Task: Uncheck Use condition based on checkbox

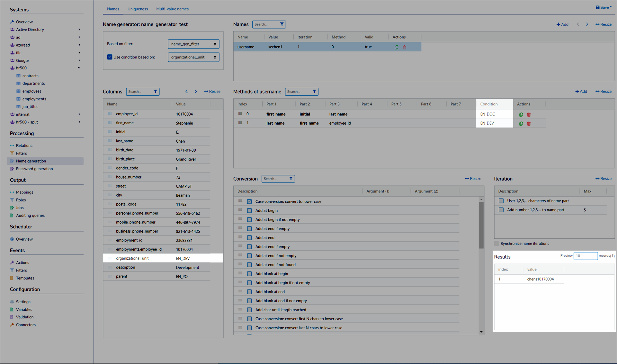Action: click(110, 57)
